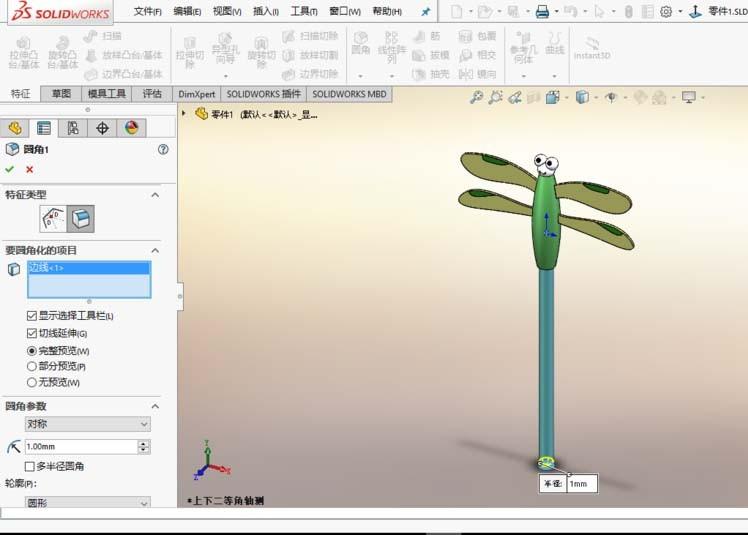Click the radius value field 1.00mm
The height and width of the screenshot is (535, 748).
point(81,447)
